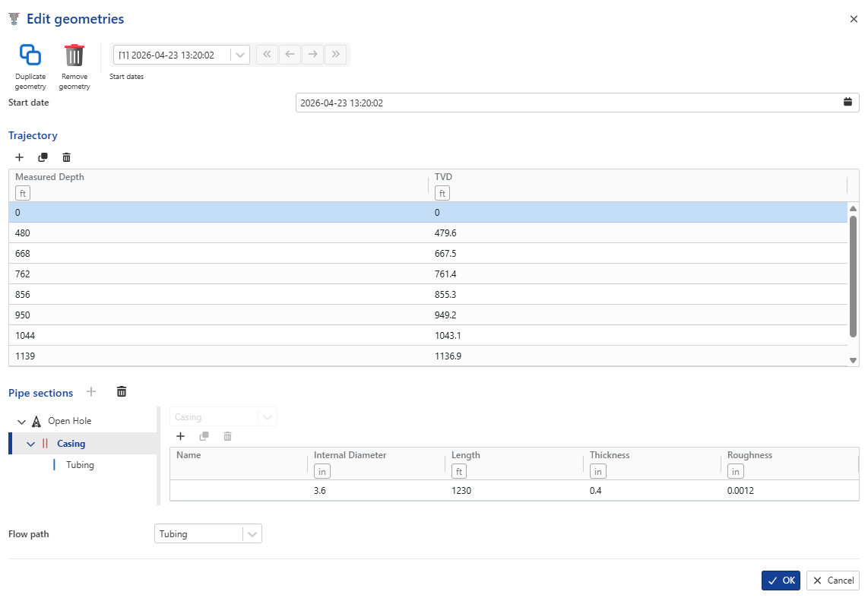Select Thickness value 0.4

click(652, 491)
